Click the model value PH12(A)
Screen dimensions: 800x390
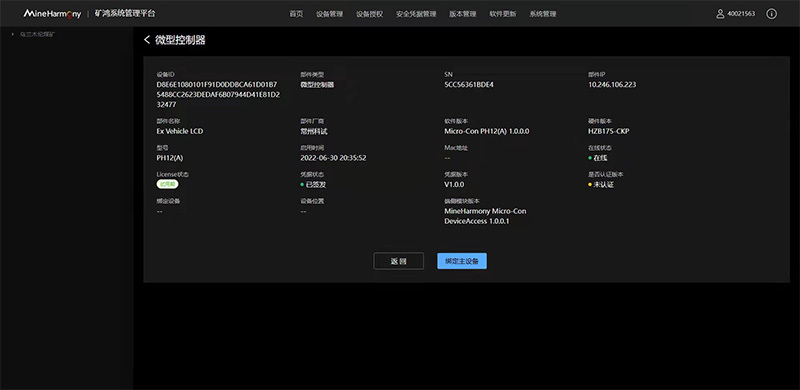point(170,158)
